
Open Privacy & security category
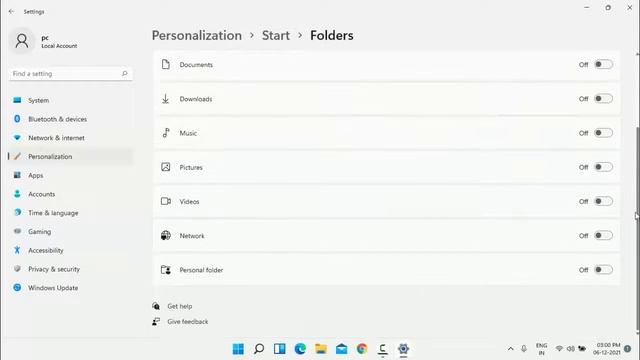tap(70, 269)
